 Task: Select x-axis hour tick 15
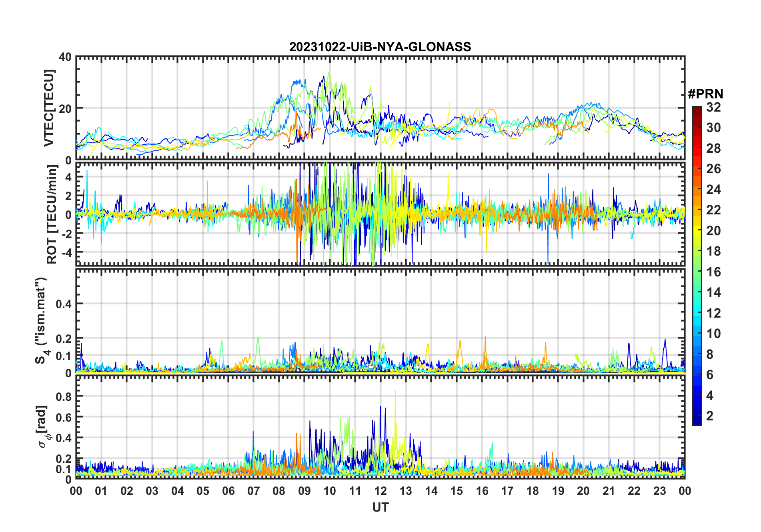pos(457,491)
